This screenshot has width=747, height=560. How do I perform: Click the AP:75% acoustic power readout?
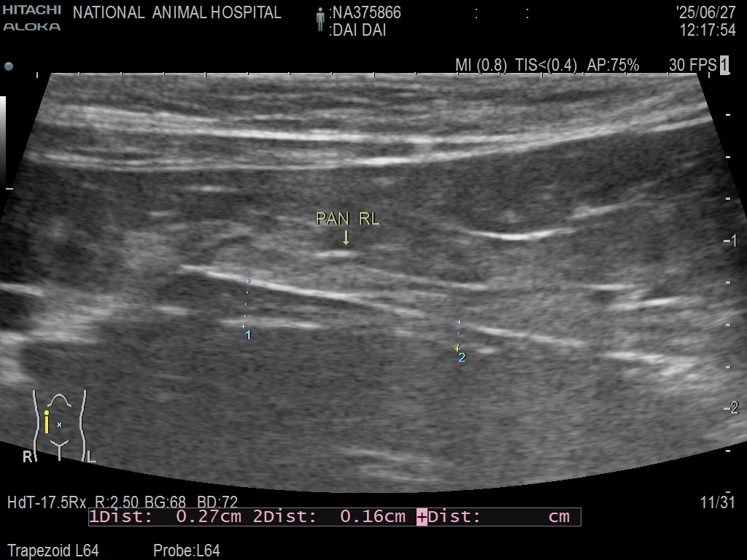[x=613, y=66]
